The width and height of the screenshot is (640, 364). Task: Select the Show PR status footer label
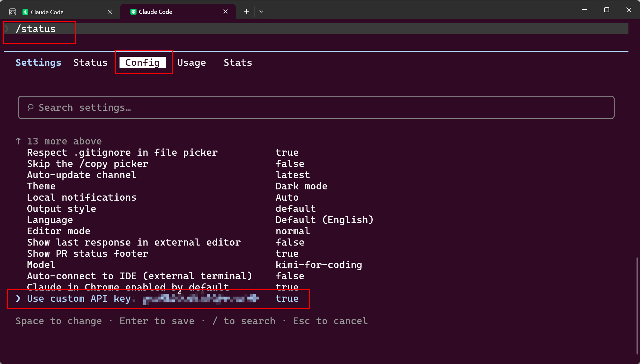tap(88, 254)
